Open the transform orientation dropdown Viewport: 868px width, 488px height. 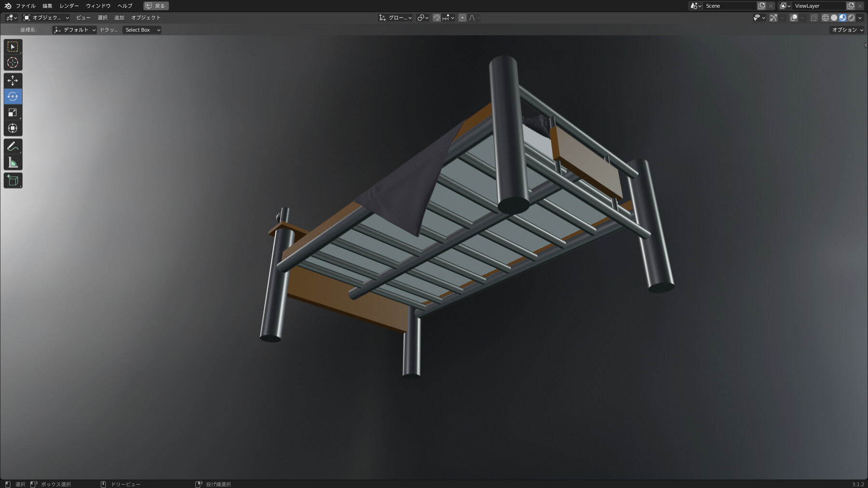click(395, 18)
